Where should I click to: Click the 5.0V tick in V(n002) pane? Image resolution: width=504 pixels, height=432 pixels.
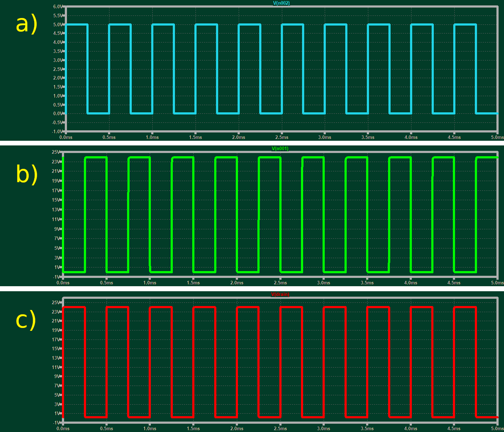[x=59, y=25]
